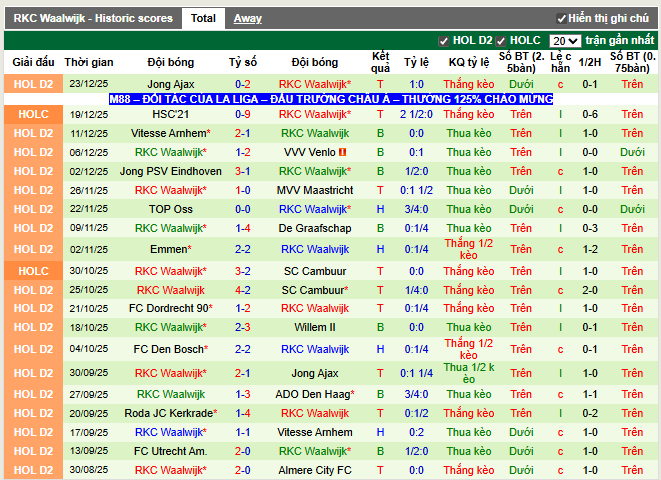The height and width of the screenshot is (480, 661).
Task: Select the Vitesse Arnhem* home team on 11/12/25
Action: pyautogui.click(x=171, y=133)
